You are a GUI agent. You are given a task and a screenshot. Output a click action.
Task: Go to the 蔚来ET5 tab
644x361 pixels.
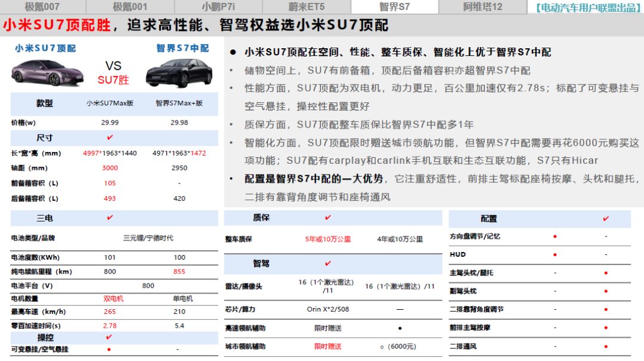[x=306, y=7]
